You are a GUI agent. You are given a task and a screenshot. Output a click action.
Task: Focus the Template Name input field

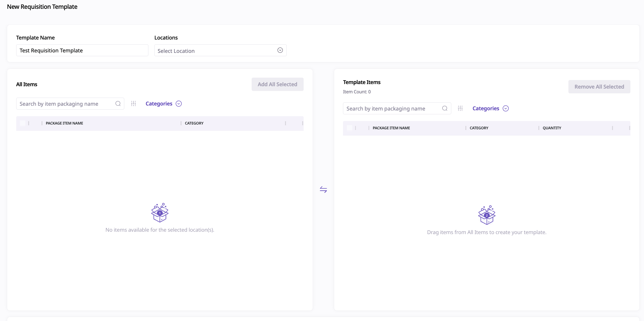coord(82,50)
